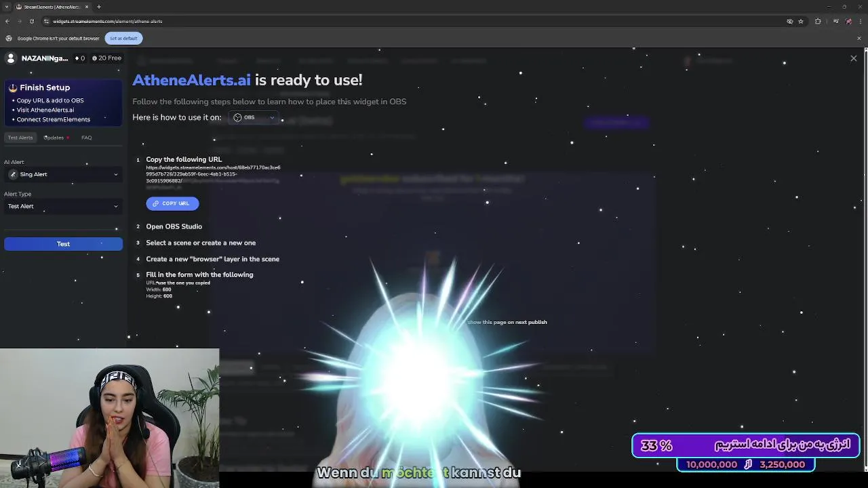The image size is (868, 488).
Task: Click the Finish Setup heading
Action: pyautogui.click(x=45, y=87)
